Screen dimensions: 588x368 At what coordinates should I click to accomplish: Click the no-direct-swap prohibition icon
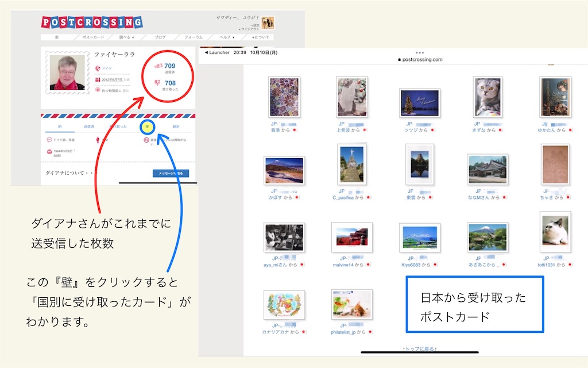click(x=146, y=140)
